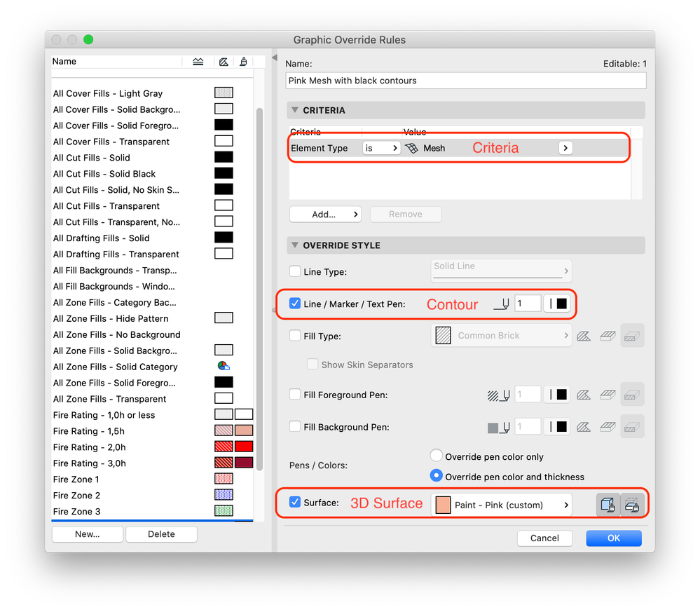Click Fire Rating - 3,0h surface swatch
The height and width of the screenshot is (612, 700).
244,463
